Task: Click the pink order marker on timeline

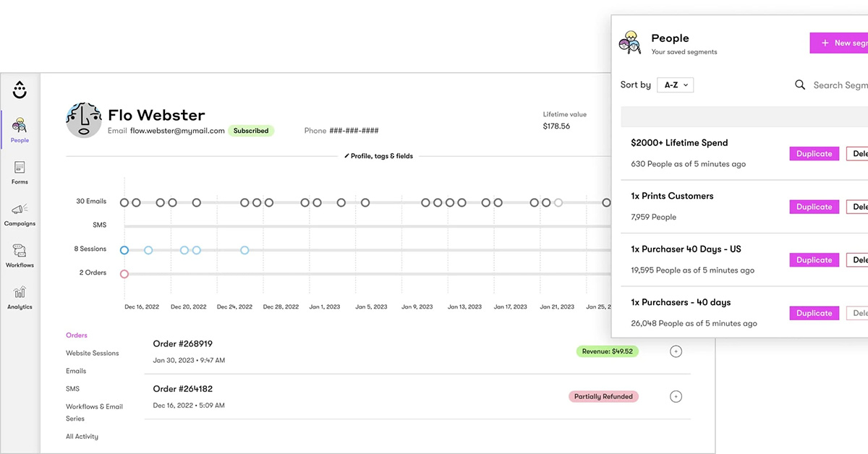Action: point(124,274)
